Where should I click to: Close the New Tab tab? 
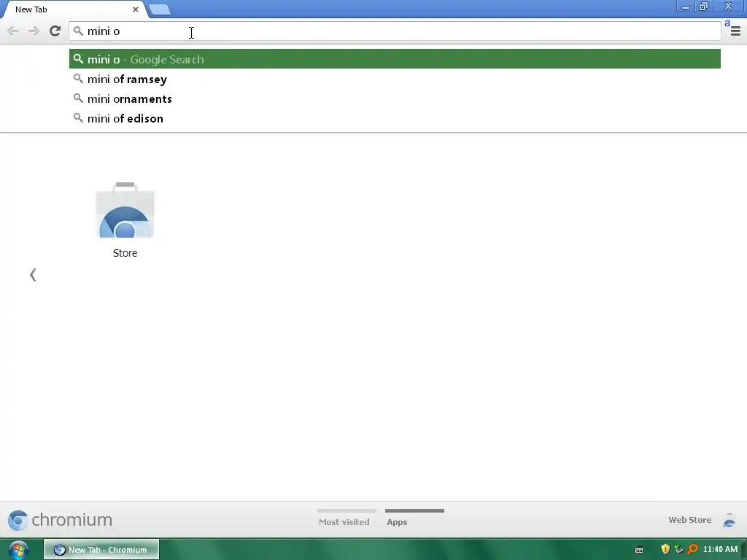point(135,9)
